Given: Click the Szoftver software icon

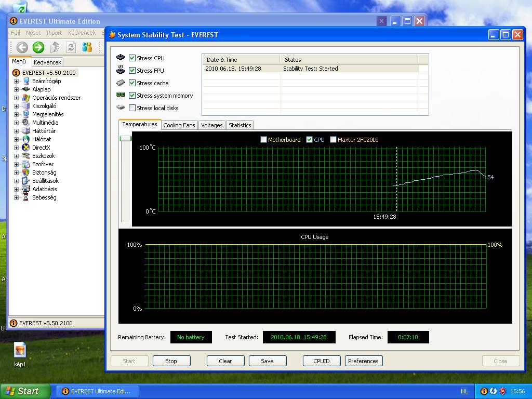Looking at the screenshot, I should point(26,164).
